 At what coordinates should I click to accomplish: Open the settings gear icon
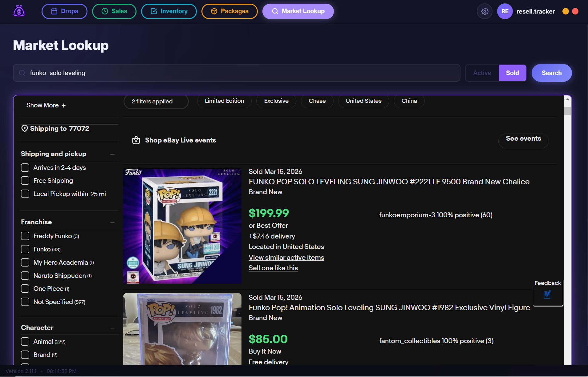(485, 11)
